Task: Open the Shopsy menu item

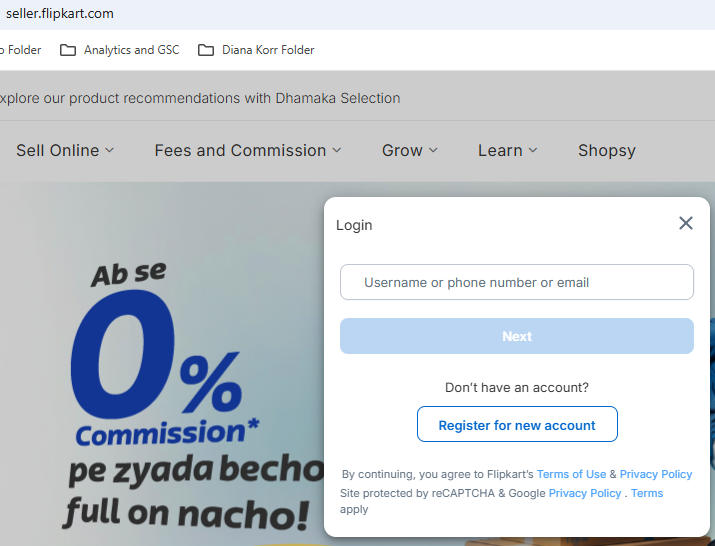Action: click(x=606, y=151)
